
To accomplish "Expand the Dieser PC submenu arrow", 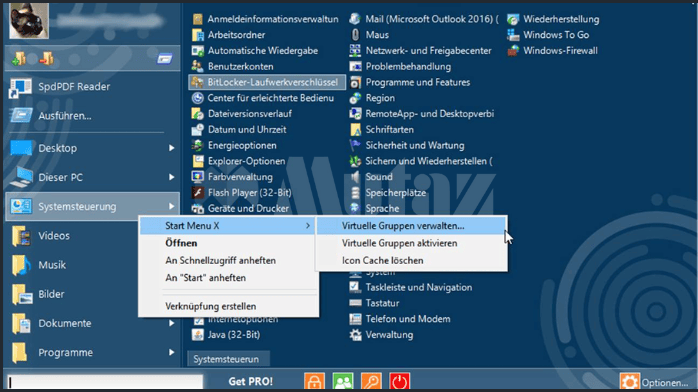I will pos(171,177).
